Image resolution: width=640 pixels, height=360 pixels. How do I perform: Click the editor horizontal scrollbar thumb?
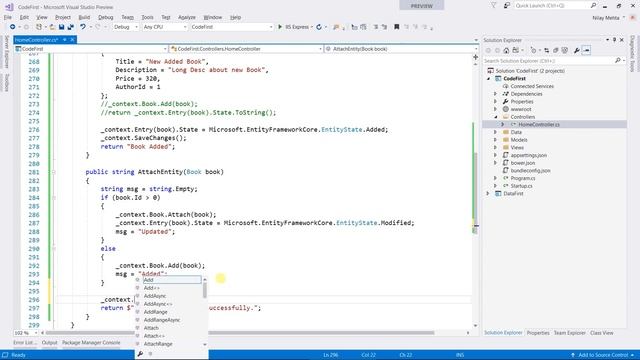pos(240,333)
